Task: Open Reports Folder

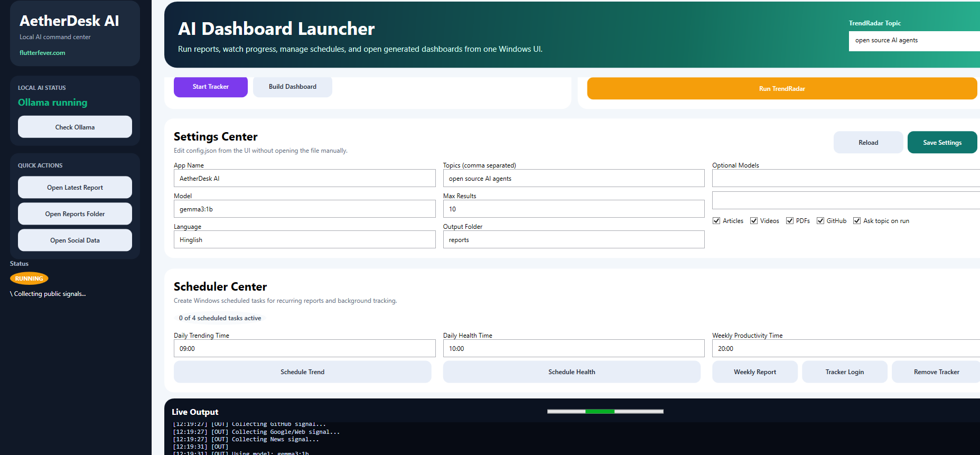Action: click(x=75, y=213)
